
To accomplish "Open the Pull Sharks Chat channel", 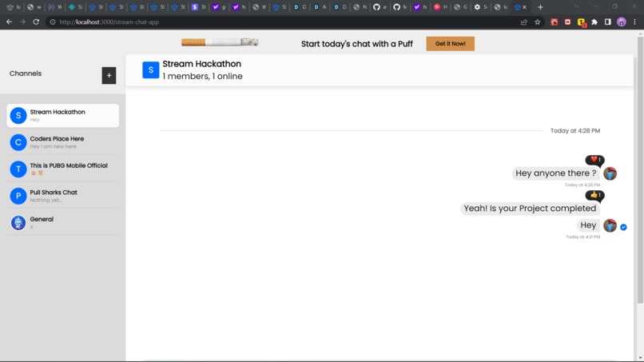I will coord(63,196).
